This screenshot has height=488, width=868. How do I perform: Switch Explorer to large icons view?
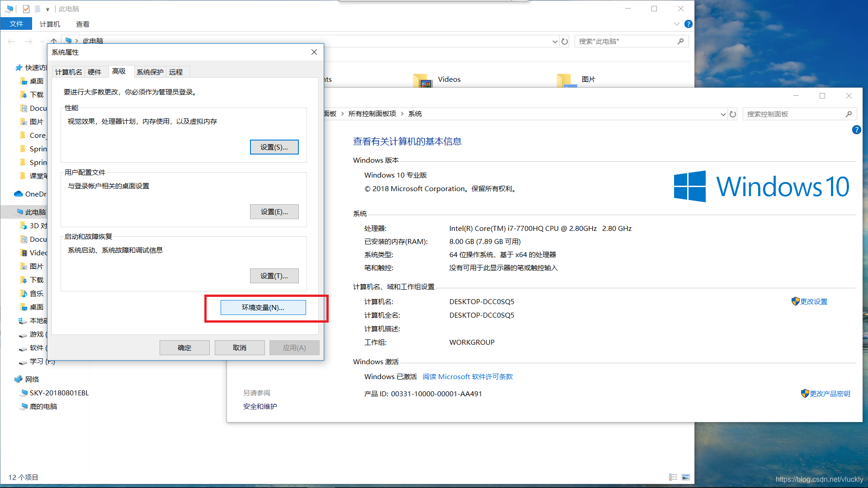(686, 477)
